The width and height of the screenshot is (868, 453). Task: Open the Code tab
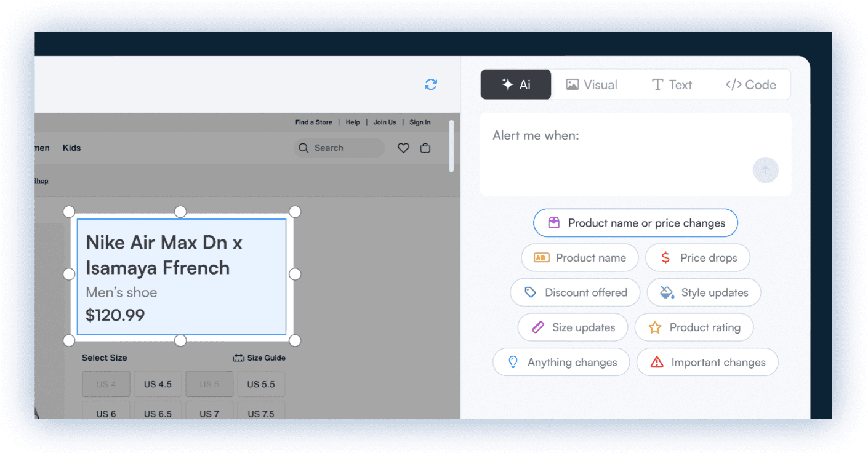[x=750, y=84]
